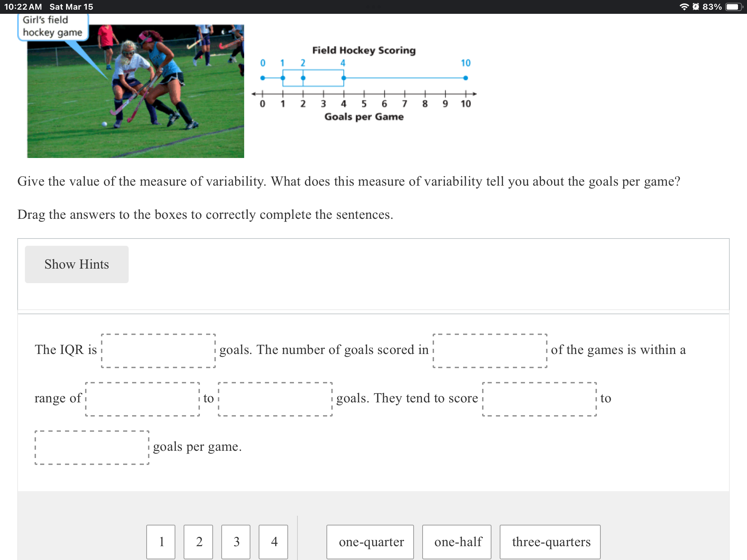Tap the field hockey game photo

pos(136,91)
